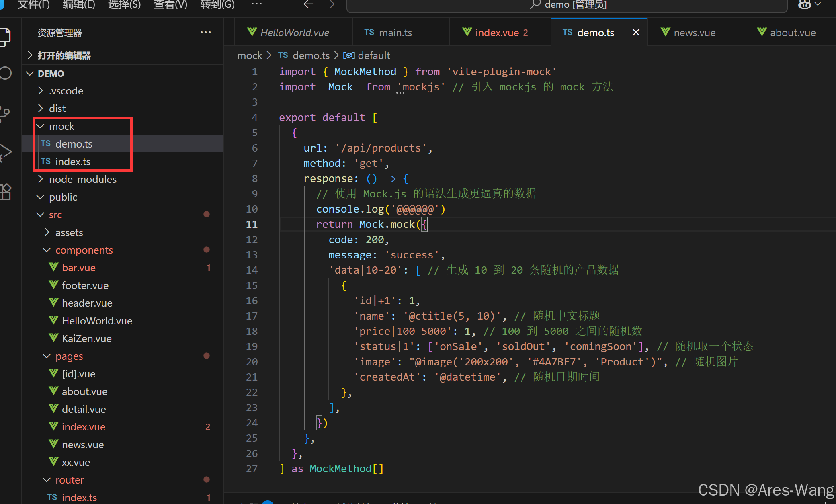Screen dimensions: 836x504
Task: Collapse the public folder
Action: pos(123,197)
